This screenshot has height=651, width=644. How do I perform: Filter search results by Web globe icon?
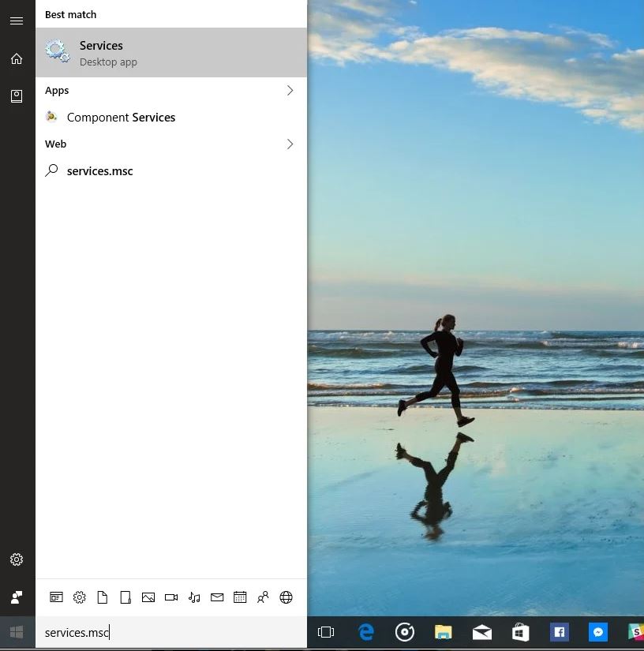[286, 597]
